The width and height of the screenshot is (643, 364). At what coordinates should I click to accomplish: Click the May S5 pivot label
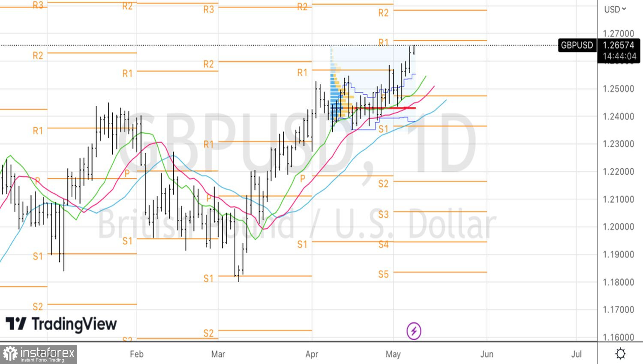[383, 274]
